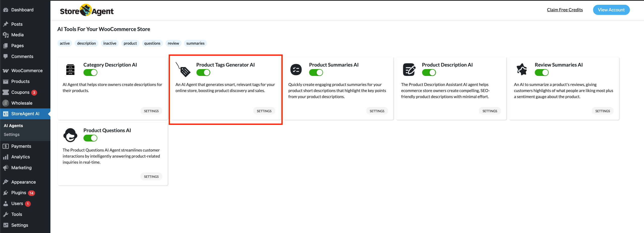The height and width of the screenshot is (233, 644).
Task: Filter tools by the review tag
Action: (x=173, y=43)
